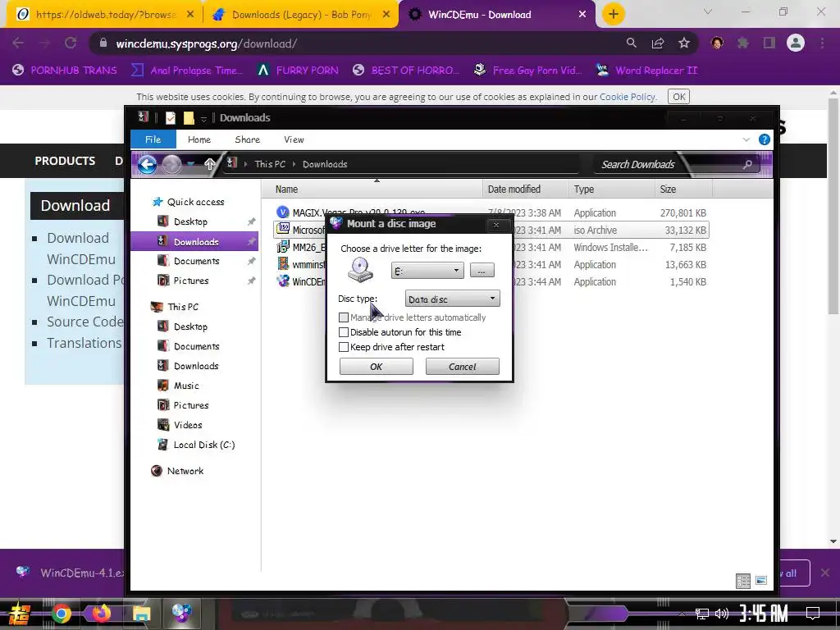840x630 pixels.
Task: Select the MM26 Windows Installer file icon
Action: [x=283, y=247]
